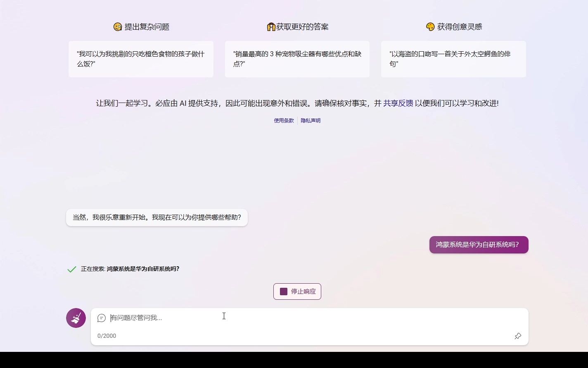
Task: Select the pet vacuum comparison suggestion card
Action: 297,59
